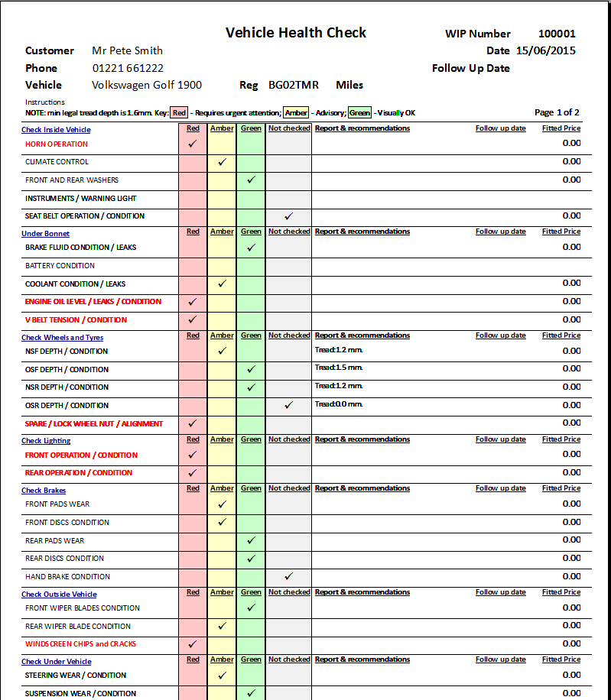Open the Check Lighting section link
This screenshot has height=700, width=611.
[x=46, y=441]
